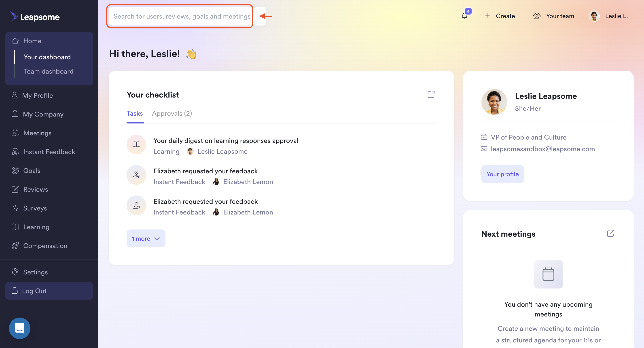This screenshot has width=644, height=348.
Task: Click the calendar icon in Next meetings
Action: click(x=548, y=274)
